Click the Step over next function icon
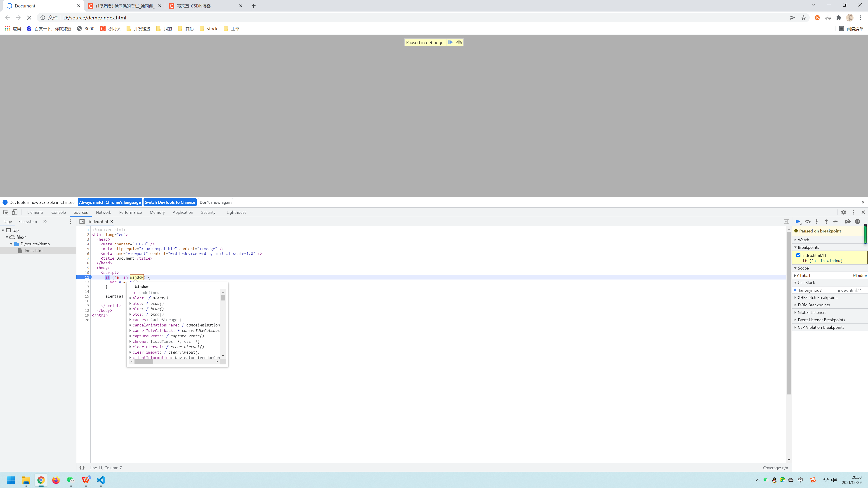 click(x=807, y=222)
